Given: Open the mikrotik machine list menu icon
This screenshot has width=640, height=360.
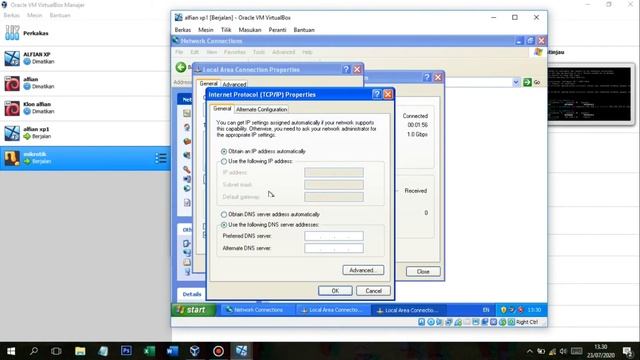Looking at the screenshot, I should pyautogui.click(x=161, y=158).
